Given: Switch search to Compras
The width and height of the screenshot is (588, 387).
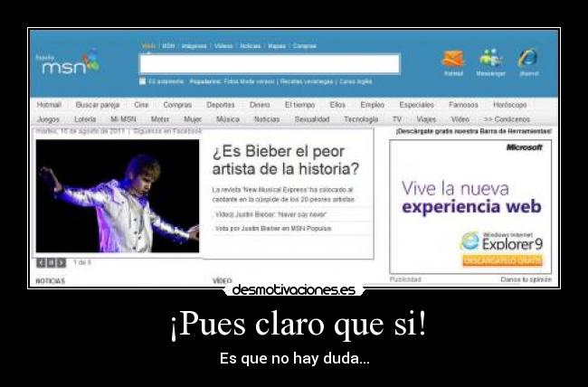Looking at the screenshot, I should (x=305, y=46).
